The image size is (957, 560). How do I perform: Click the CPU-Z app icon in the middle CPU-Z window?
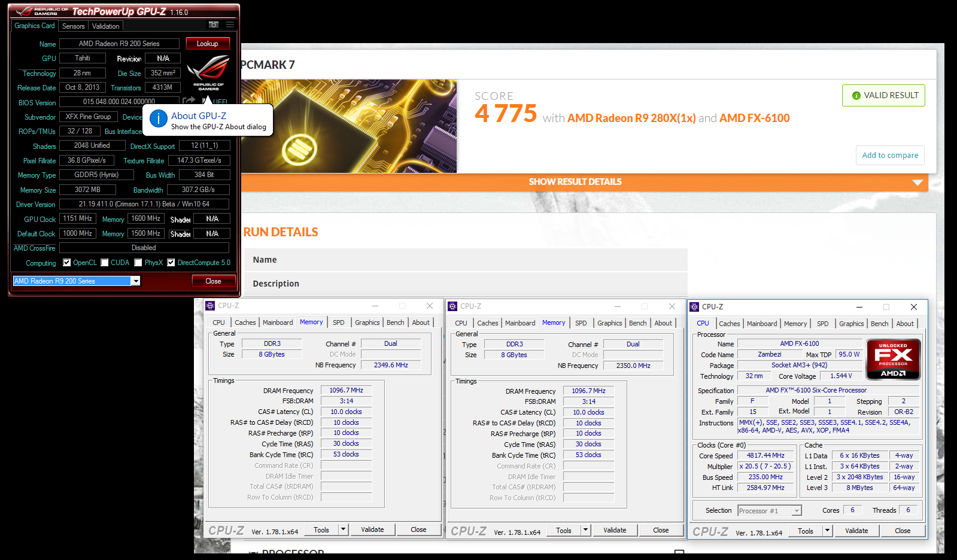tap(452, 306)
